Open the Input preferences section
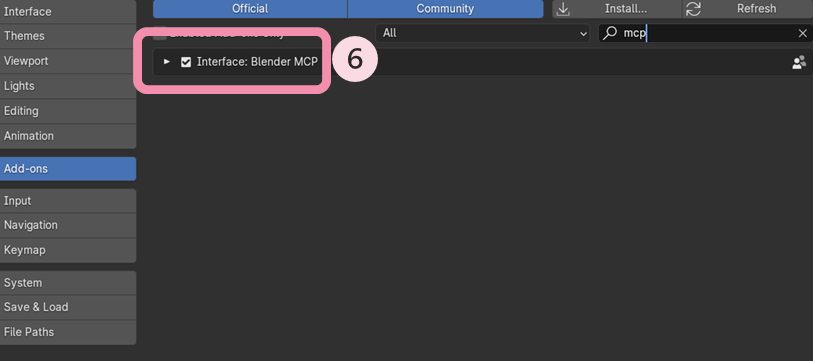Image resolution: width=813 pixels, height=361 pixels. tap(68, 201)
